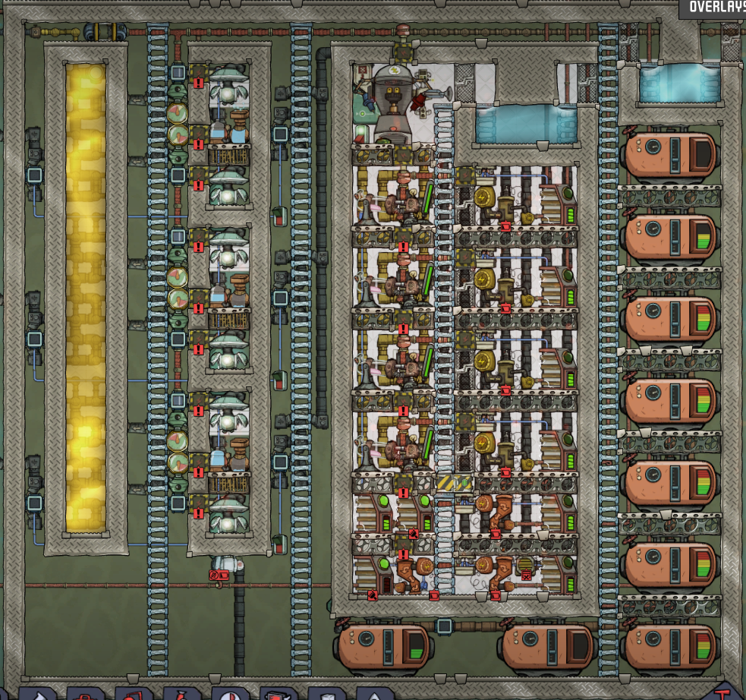746x700 pixels.
Task: Select the round valve atop the central red pipe
Action: (403, 30)
